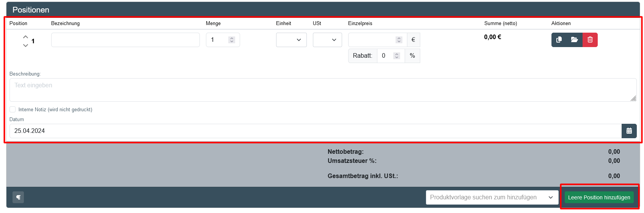644x213 pixels.
Task: Move position down with chevron arrow
Action: point(25,45)
